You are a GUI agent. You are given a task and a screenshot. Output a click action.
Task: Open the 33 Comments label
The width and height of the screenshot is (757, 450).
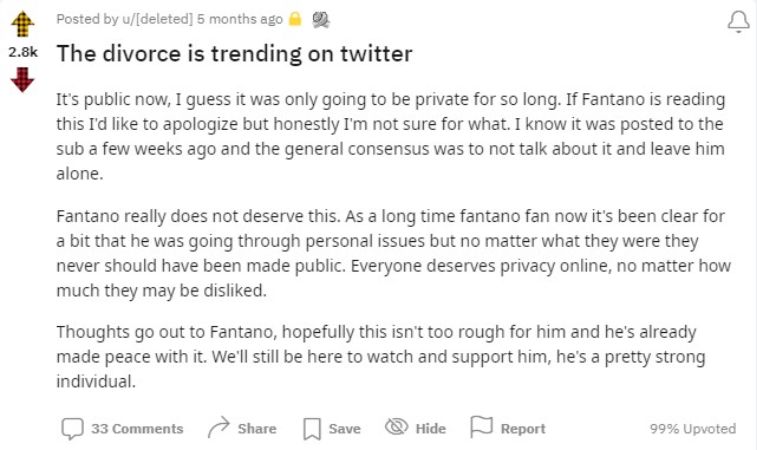[x=137, y=429]
